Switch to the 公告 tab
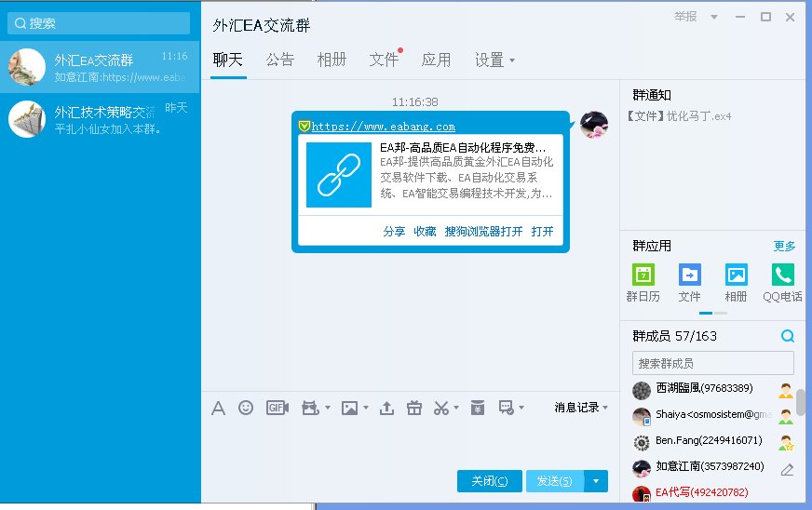The height and width of the screenshot is (510, 812). pyautogui.click(x=280, y=60)
